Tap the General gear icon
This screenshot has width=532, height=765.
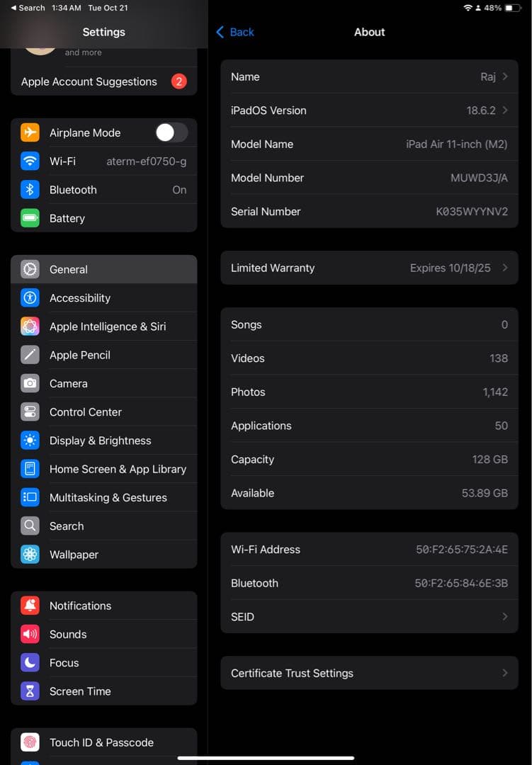[30, 269]
